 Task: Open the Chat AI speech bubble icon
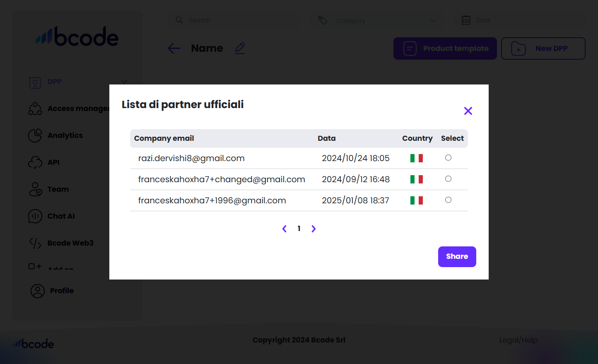[x=35, y=216]
